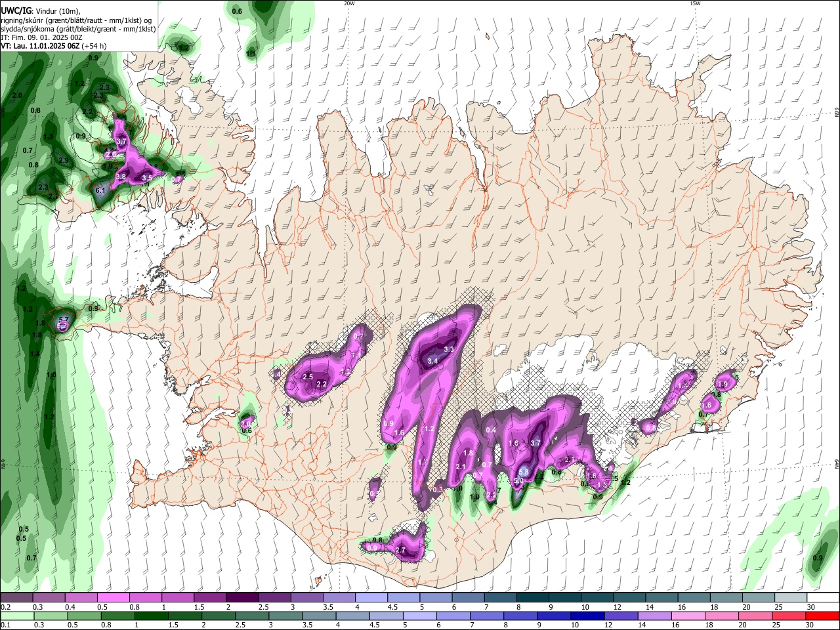The image size is (840, 630).
Task: Click the '5.7' value on the west peninsula
Action: point(64,320)
